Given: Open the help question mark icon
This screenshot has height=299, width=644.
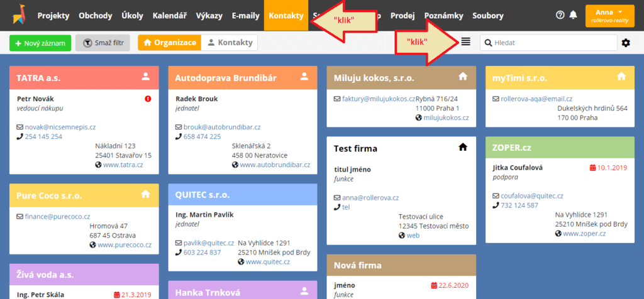Looking at the screenshot, I should pyautogui.click(x=560, y=15).
